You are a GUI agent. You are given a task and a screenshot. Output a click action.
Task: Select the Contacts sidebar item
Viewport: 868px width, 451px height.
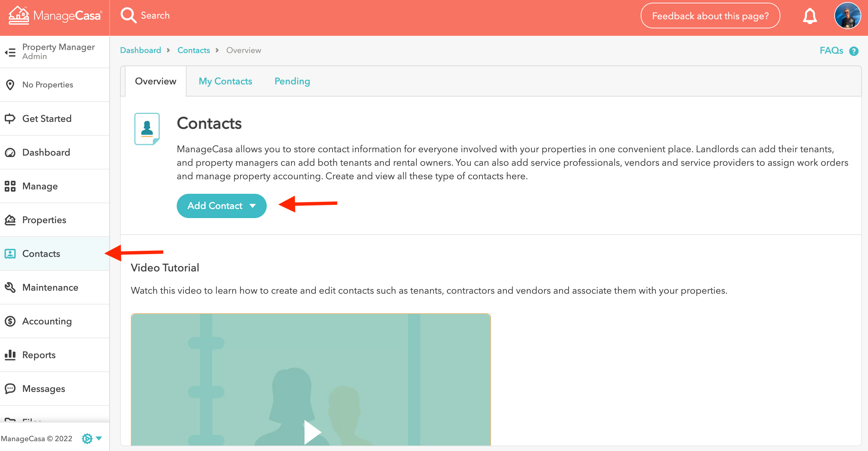(x=55, y=254)
